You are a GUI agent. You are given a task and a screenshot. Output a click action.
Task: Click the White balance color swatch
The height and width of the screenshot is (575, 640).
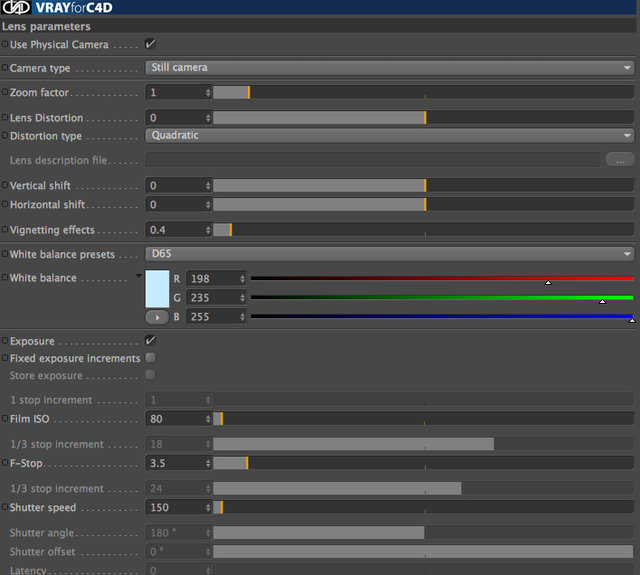coord(157,289)
